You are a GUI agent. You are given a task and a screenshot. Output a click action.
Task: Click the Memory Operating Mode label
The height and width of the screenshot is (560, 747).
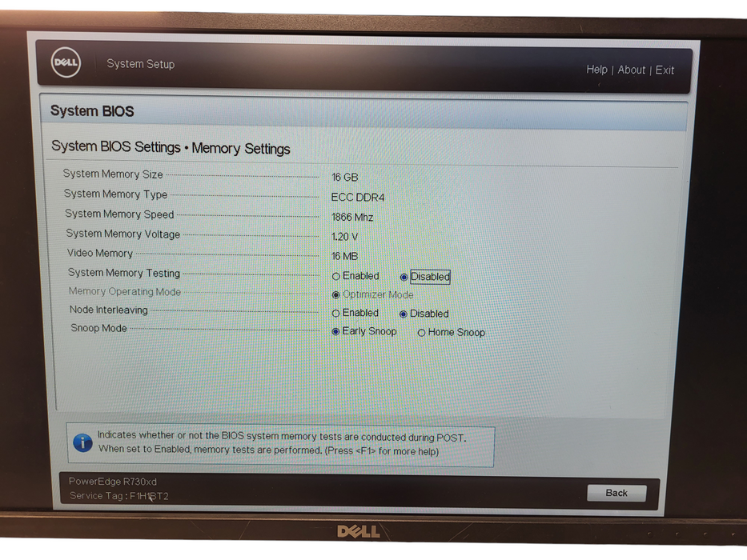[125, 291]
